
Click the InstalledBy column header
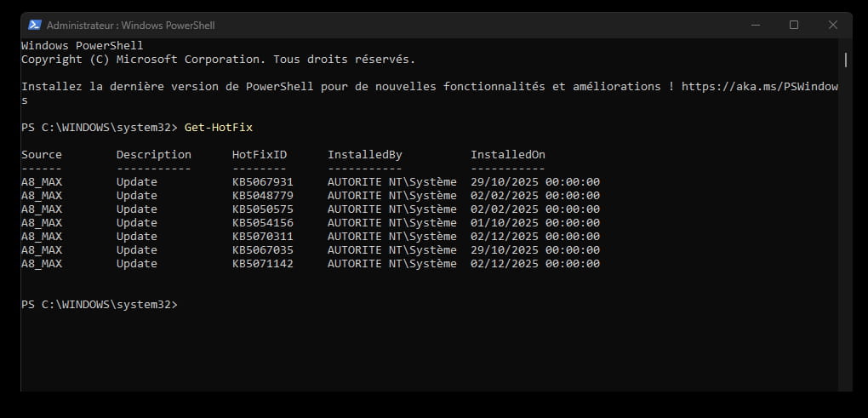tap(364, 155)
